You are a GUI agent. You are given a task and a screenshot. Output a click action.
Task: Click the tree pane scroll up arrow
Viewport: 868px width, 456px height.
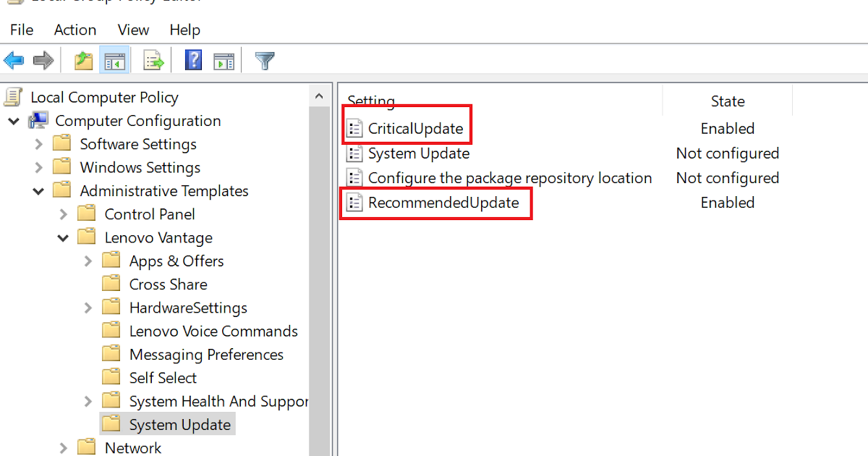click(x=319, y=96)
